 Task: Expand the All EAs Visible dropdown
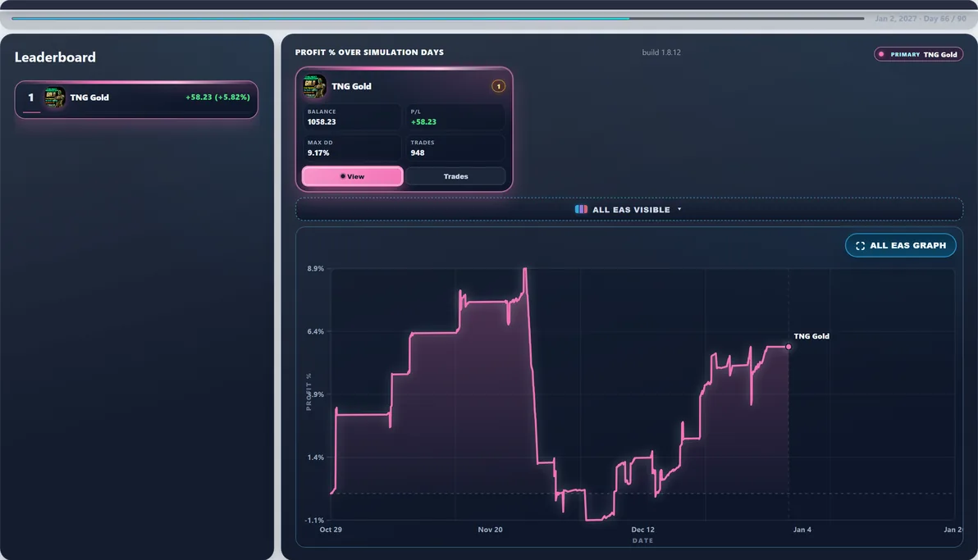(x=629, y=210)
